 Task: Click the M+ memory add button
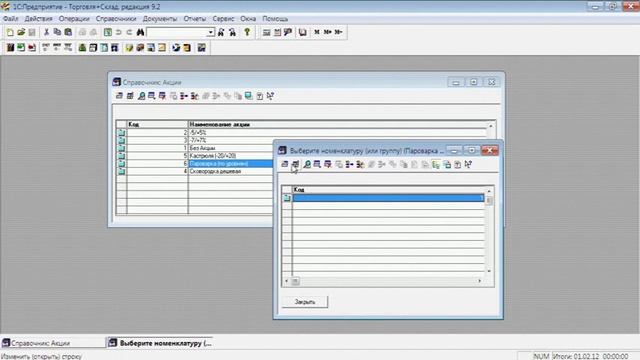pos(327,32)
